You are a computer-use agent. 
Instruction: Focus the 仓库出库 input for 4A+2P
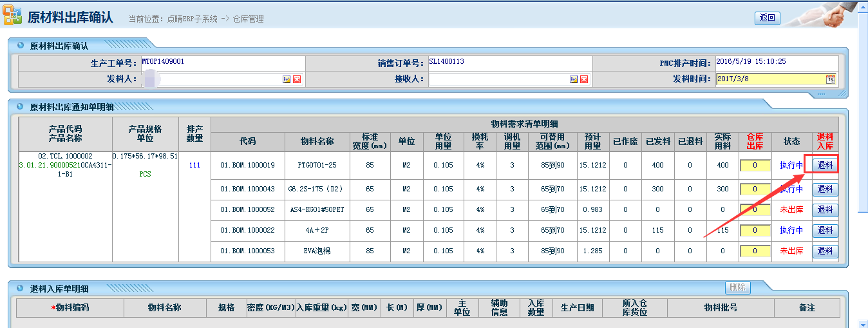[x=755, y=231]
